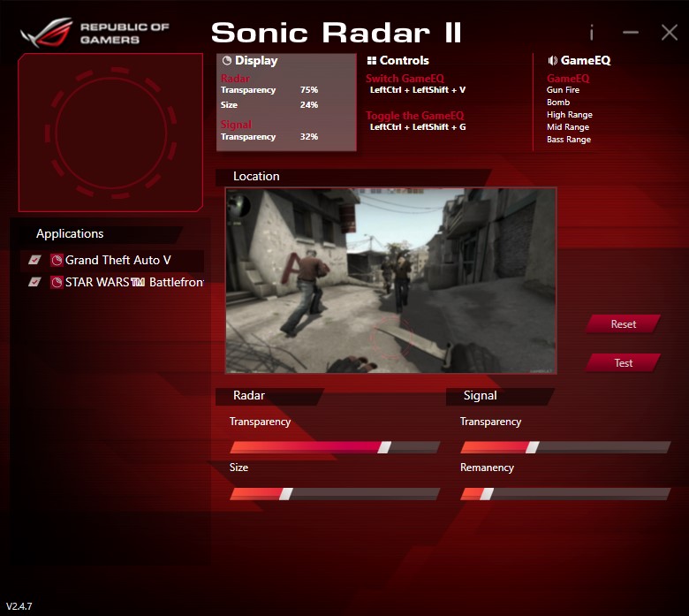Uncheck the STAR WARS Battlefront checkbox
This screenshot has width=689, height=616.
(x=34, y=282)
